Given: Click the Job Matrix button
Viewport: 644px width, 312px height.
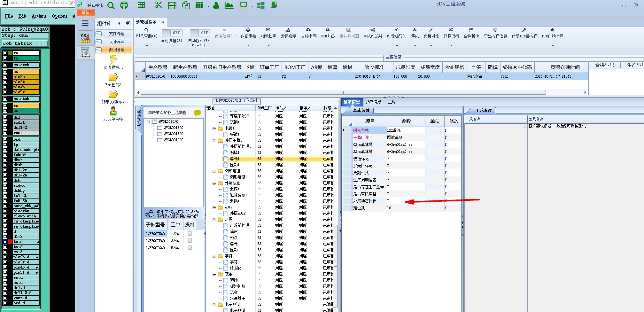Looking at the screenshot, I should pos(25,43).
